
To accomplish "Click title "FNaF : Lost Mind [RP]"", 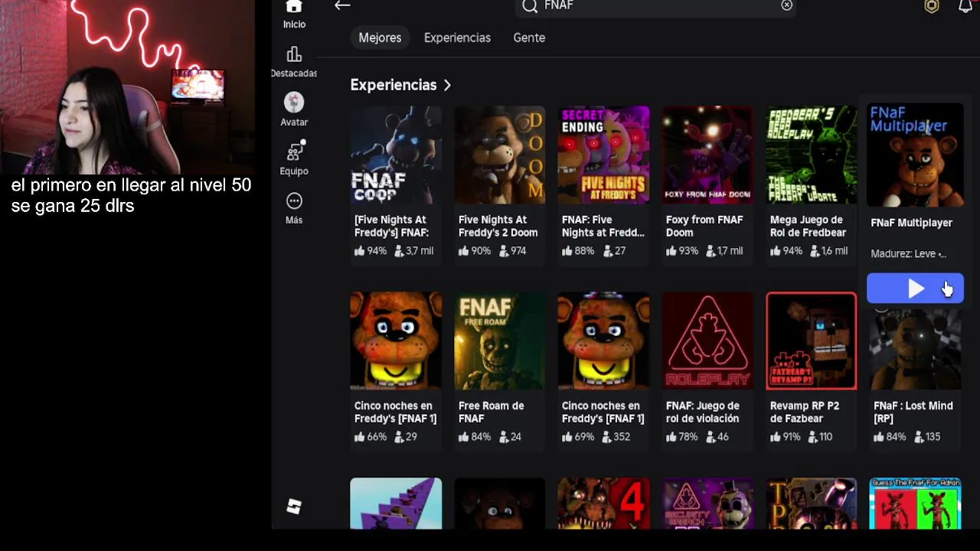I will [913, 412].
